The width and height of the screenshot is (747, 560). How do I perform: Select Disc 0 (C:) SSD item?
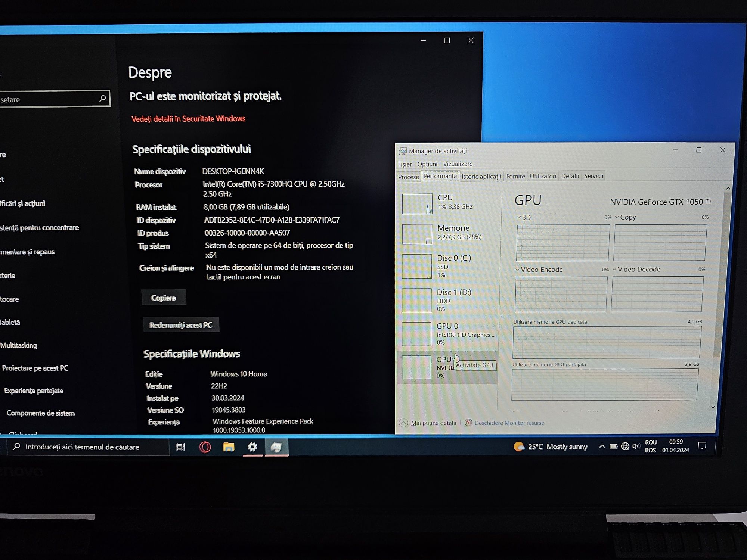pyautogui.click(x=447, y=266)
